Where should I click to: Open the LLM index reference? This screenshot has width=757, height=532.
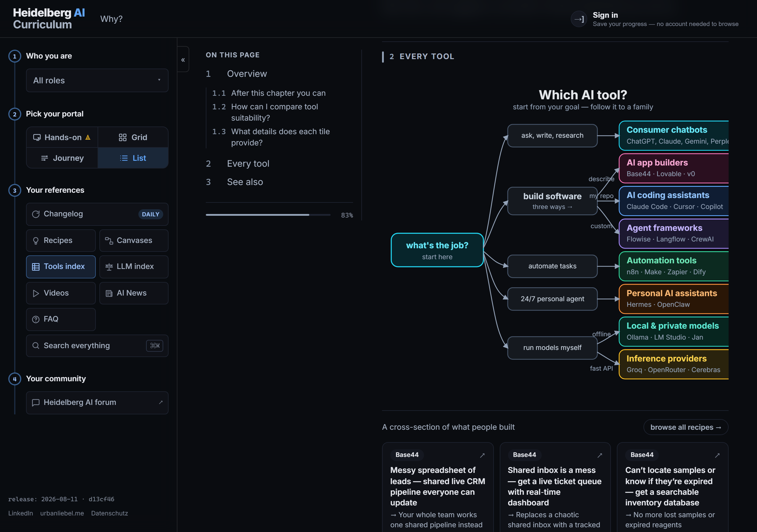coord(134,267)
